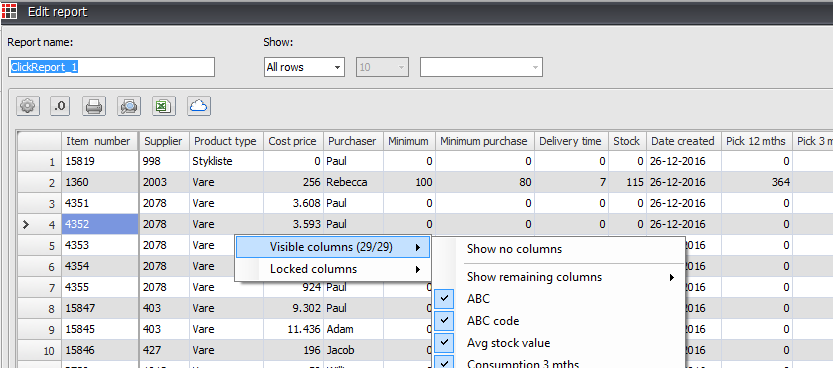Uncheck the ABC code column checkbox
Screen dimensions: 833x368
click(444, 321)
